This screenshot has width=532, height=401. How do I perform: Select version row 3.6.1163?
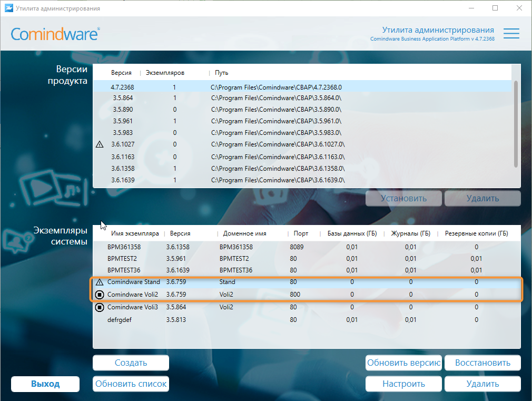[x=302, y=157]
